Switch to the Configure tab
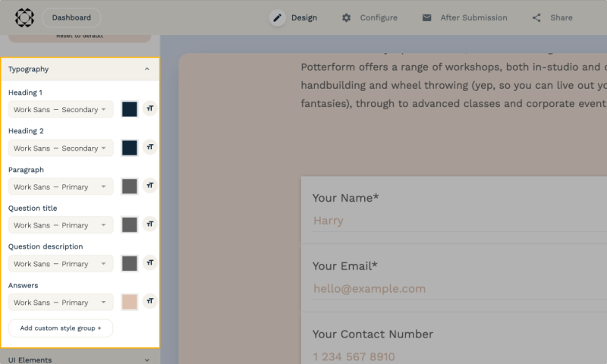The image size is (607, 364). click(x=370, y=17)
